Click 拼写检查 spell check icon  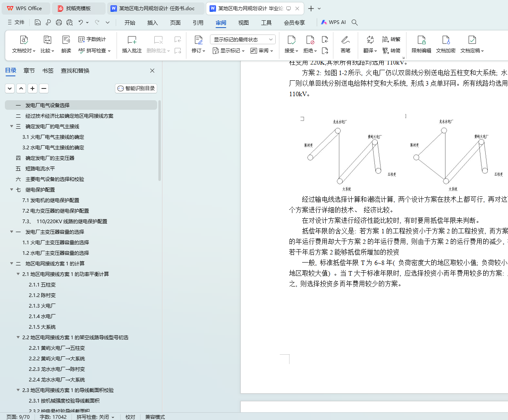82,51
